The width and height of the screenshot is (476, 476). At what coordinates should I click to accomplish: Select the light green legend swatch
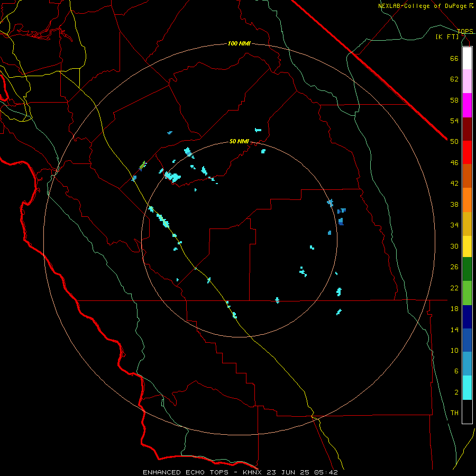(467, 293)
